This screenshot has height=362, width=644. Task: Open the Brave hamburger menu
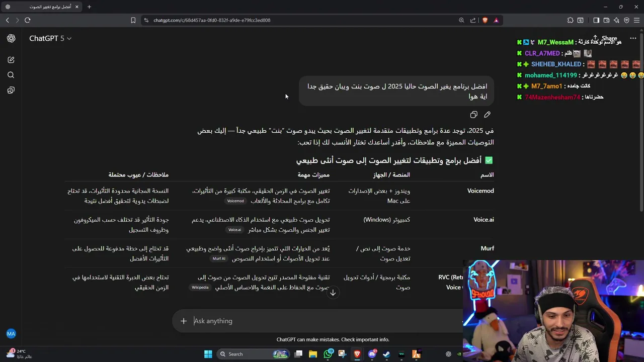636,20
